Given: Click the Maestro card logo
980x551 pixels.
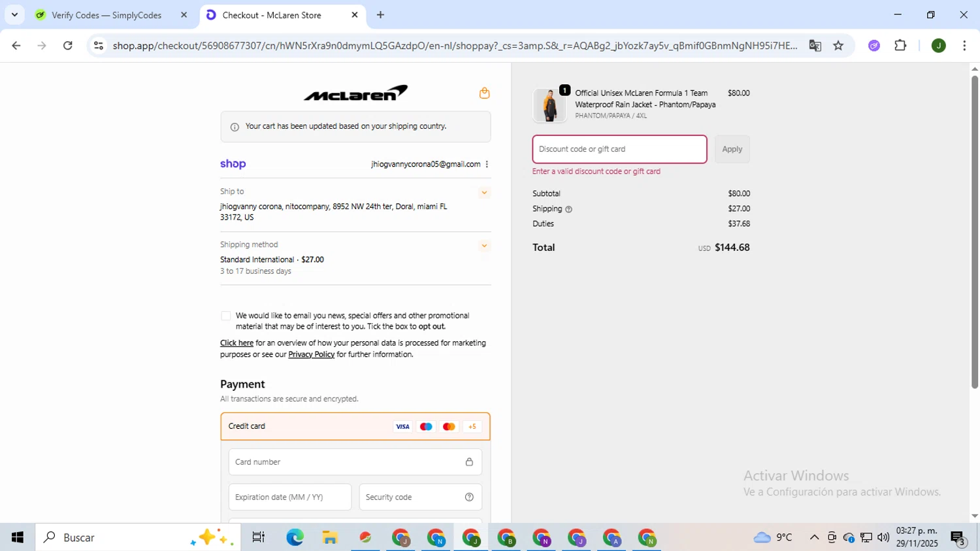Looking at the screenshot, I should (x=426, y=427).
